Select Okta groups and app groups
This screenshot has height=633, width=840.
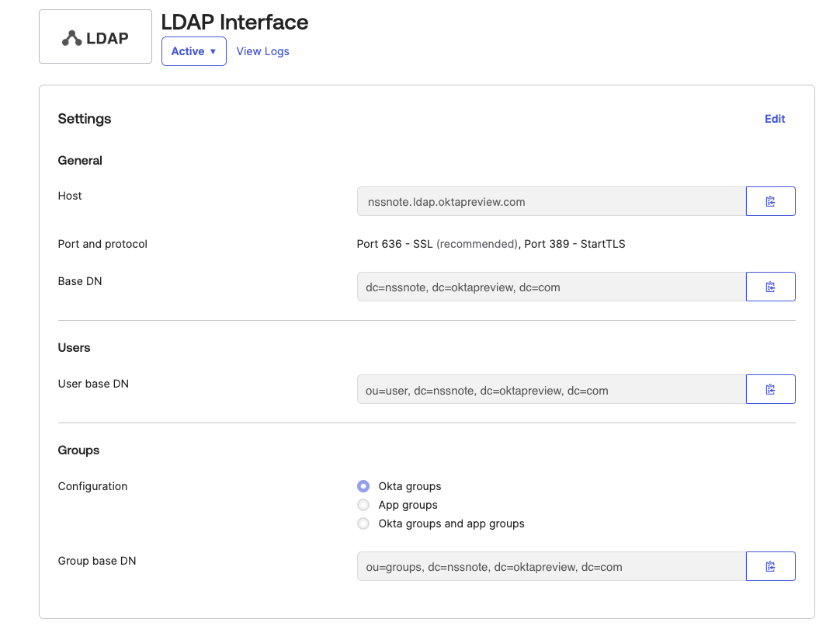coord(363,523)
